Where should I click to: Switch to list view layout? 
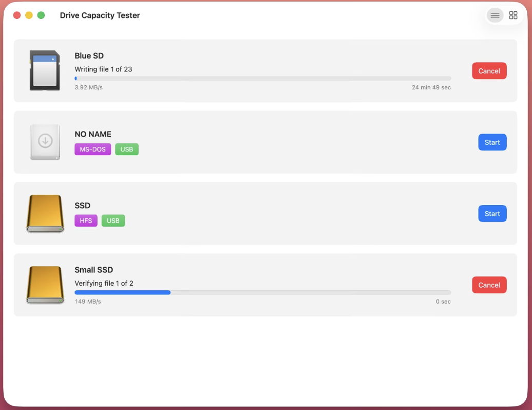click(495, 15)
